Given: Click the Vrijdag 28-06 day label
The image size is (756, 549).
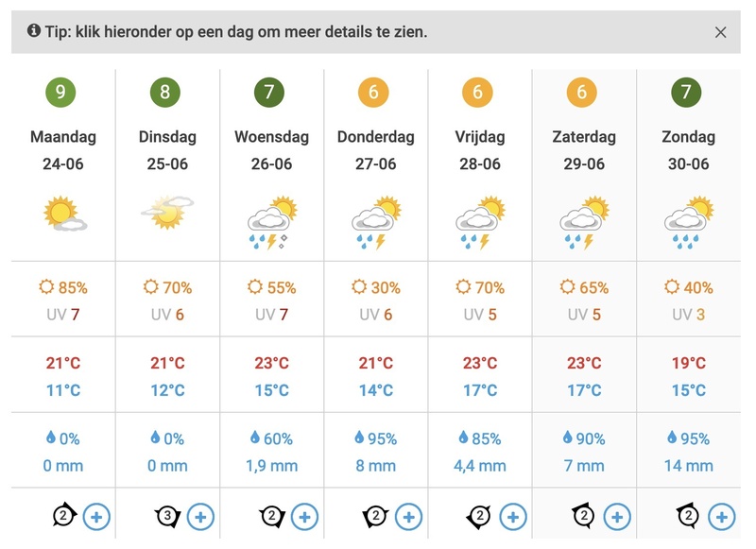Looking at the screenshot, I should [479, 150].
